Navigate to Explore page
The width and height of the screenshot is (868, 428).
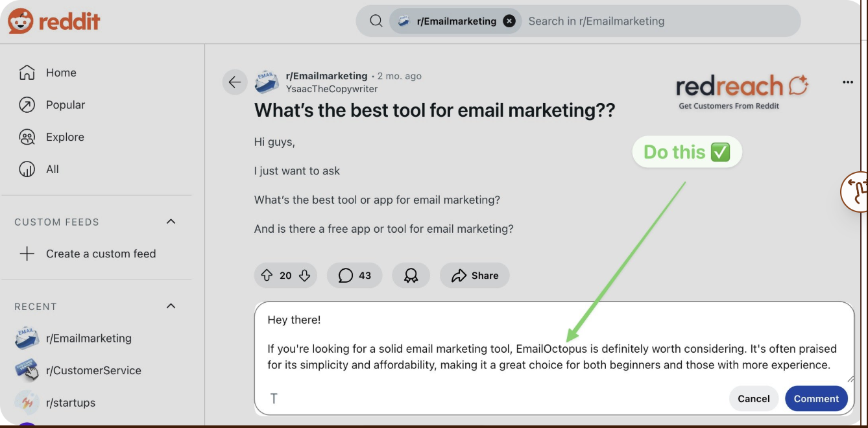pyautogui.click(x=65, y=137)
